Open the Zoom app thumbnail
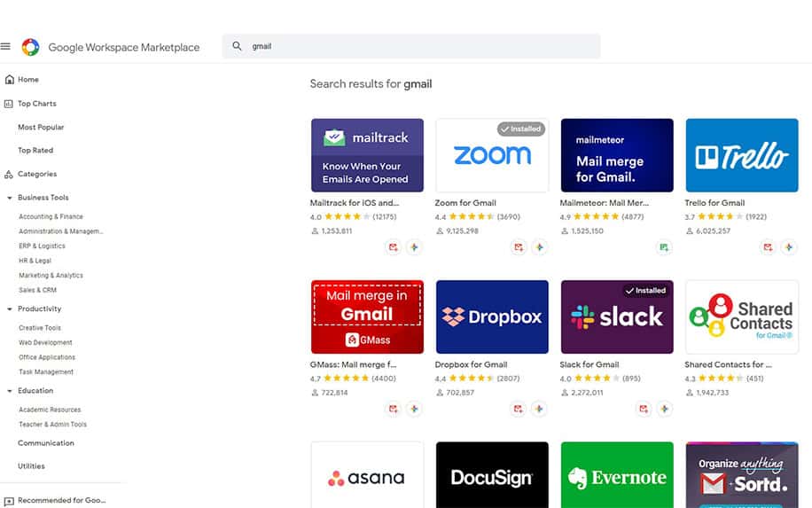 point(492,155)
